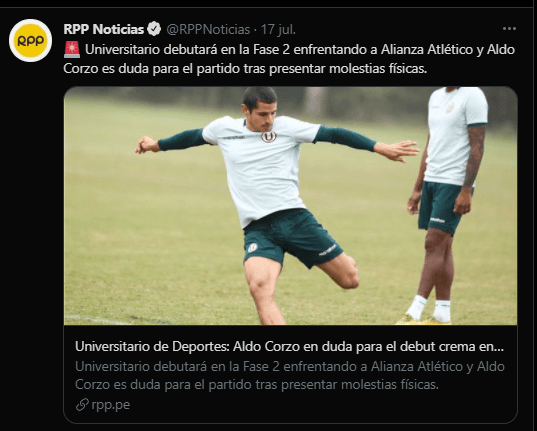Click the player's green shorts in photo
The height and width of the screenshot is (431, 537).
291,237
